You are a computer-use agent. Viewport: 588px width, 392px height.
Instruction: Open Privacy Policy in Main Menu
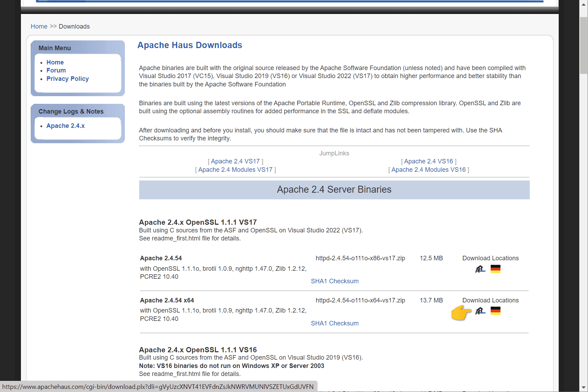(68, 79)
